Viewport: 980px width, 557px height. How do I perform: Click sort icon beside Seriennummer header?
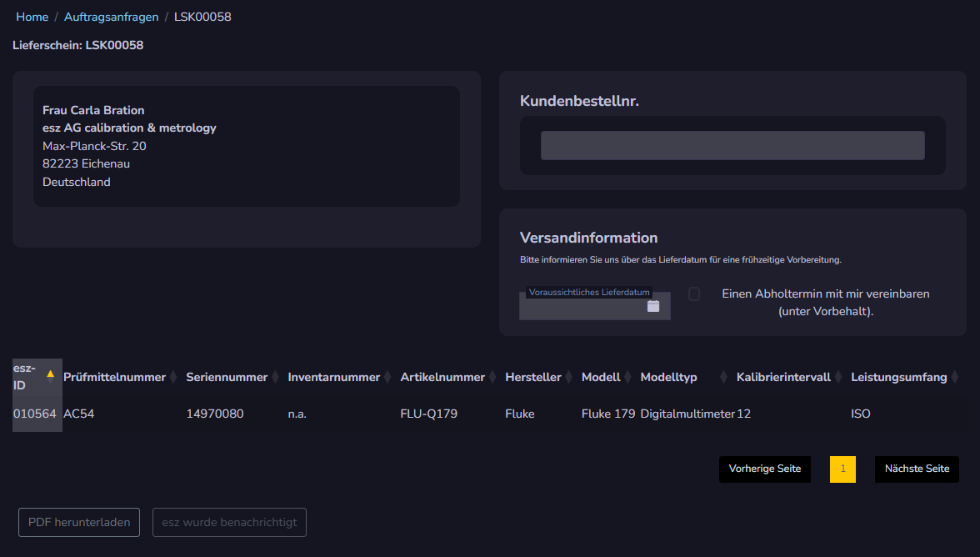point(275,377)
